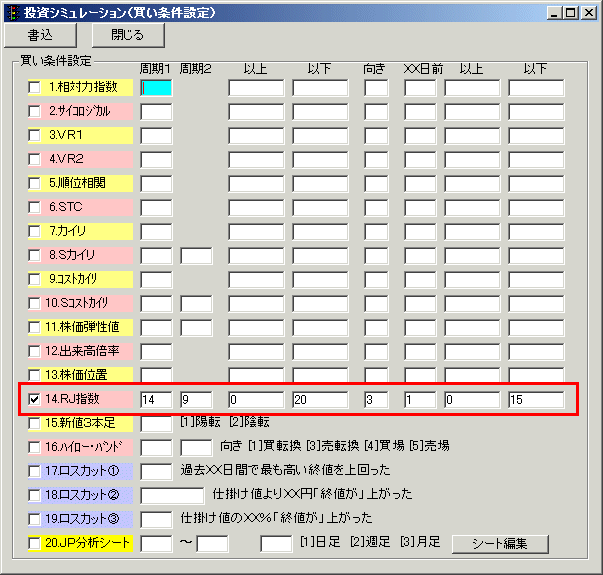Viewport: 603px width, 575px height.
Task: Click the traffic-light app icon in title bar
Action: coord(14,13)
